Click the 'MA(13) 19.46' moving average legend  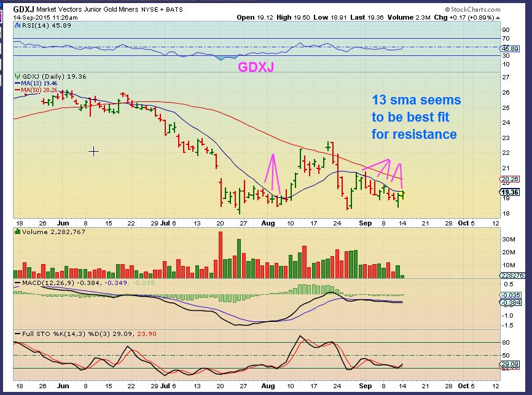coord(39,84)
